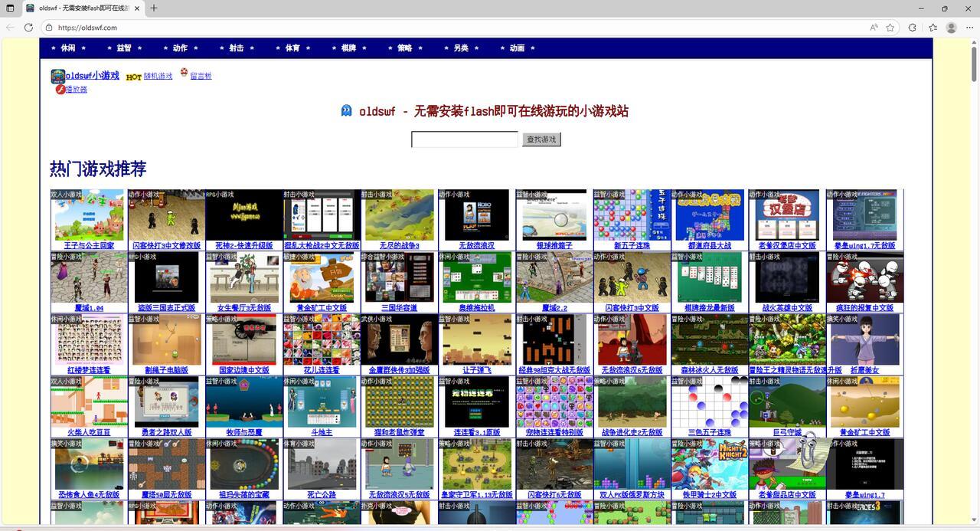Click the HOT badge icon

coord(134,77)
